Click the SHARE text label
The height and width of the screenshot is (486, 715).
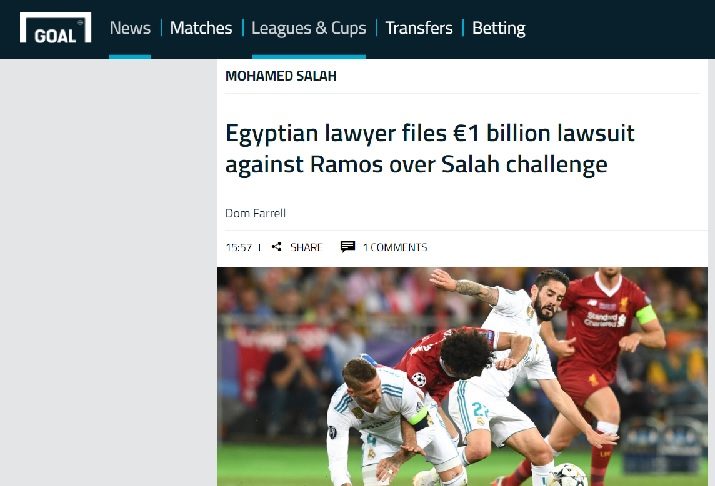pyautogui.click(x=306, y=247)
